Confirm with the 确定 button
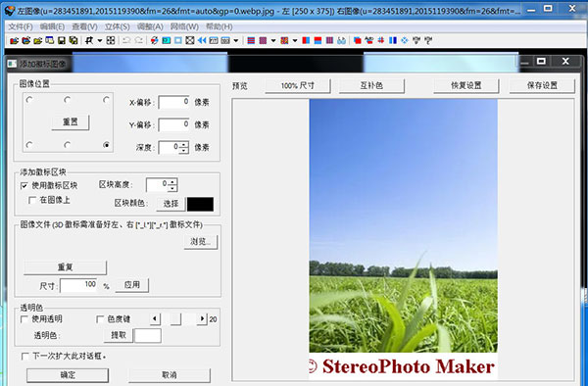Viewport: 588px width, 386px height. point(68,375)
